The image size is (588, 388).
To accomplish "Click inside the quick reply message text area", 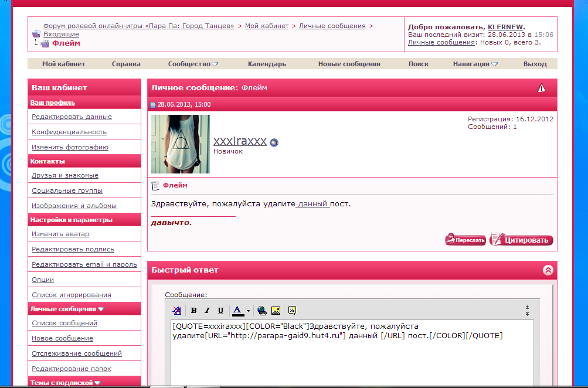I will [352, 352].
